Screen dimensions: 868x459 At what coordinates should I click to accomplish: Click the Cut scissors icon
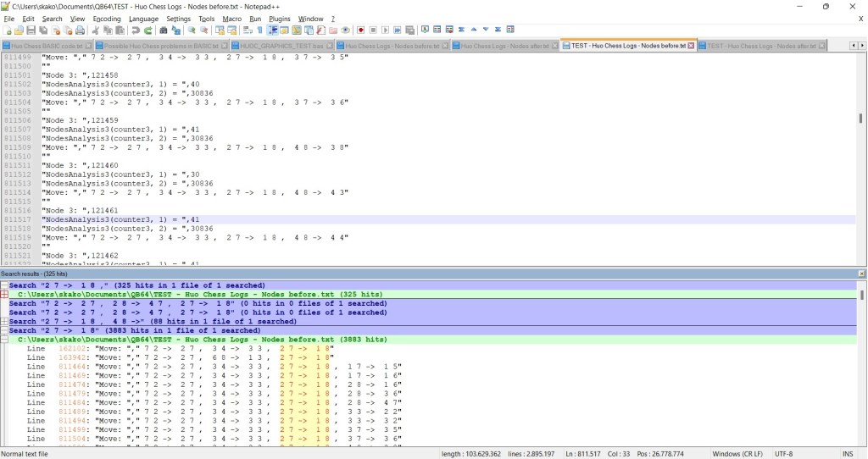[x=96, y=30]
